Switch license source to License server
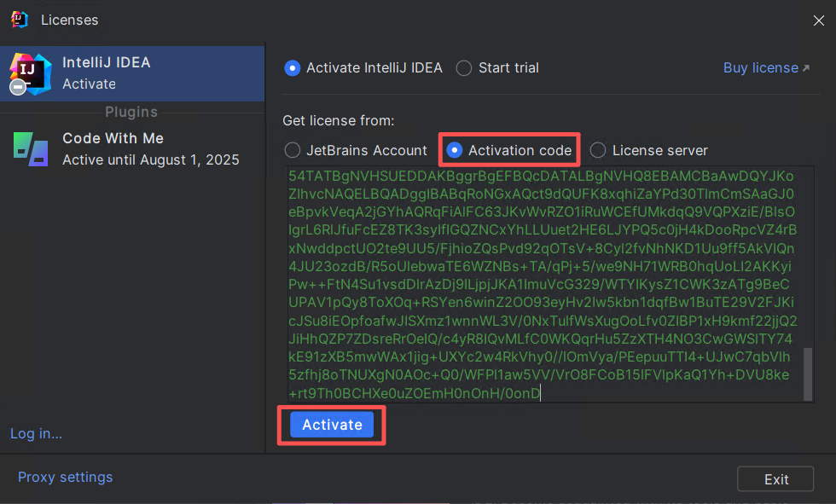 pos(598,150)
